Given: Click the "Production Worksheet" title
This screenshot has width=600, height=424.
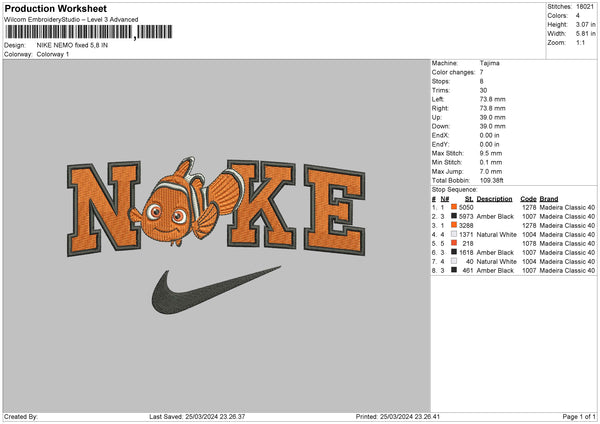Looking at the screenshot, I should coord(56,8).
